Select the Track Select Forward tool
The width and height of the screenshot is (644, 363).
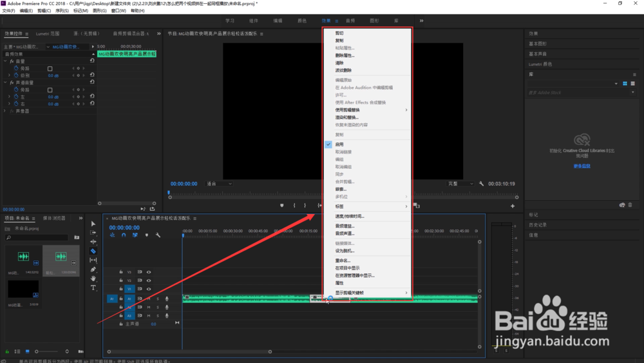pos(93,233)
